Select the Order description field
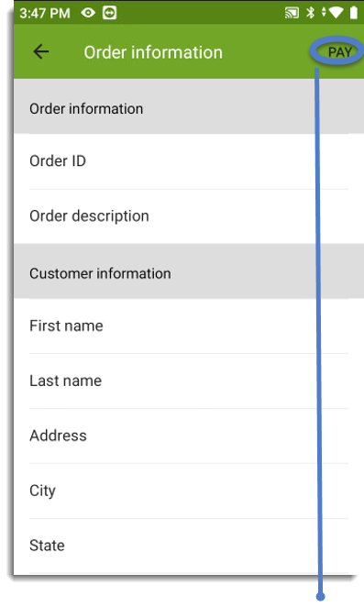Viewport: 364px width, 607px height. tap(189, 216)
